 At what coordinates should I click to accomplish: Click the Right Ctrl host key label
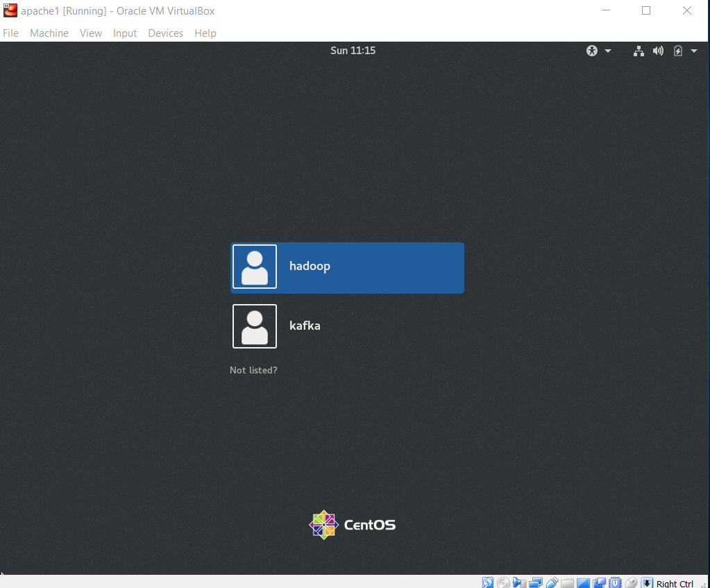tap(675, 583)
